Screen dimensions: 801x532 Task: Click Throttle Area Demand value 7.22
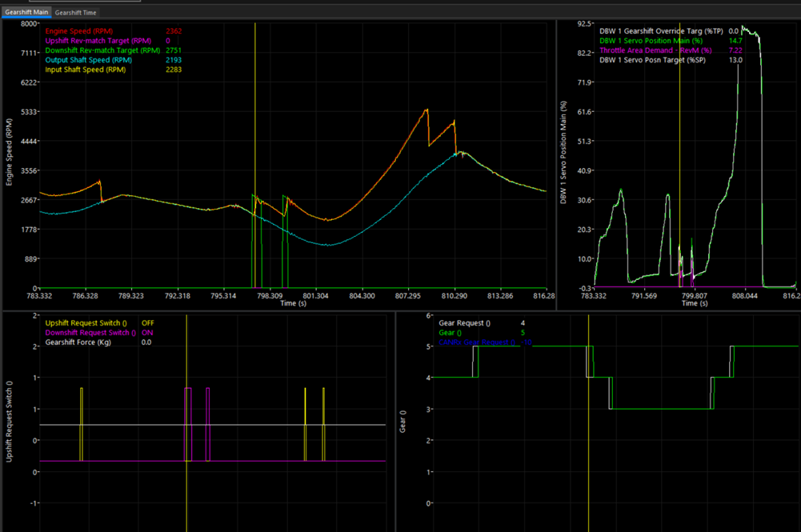[735, 50]
